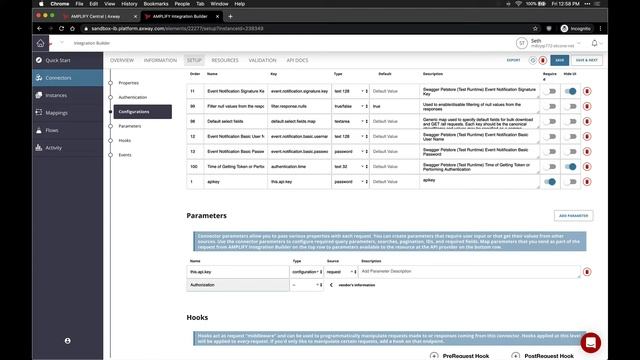Viewport: 640px width, 360px height.
Task: Toggle Required for Event Notification Signature Key
Action: point(550,91)
